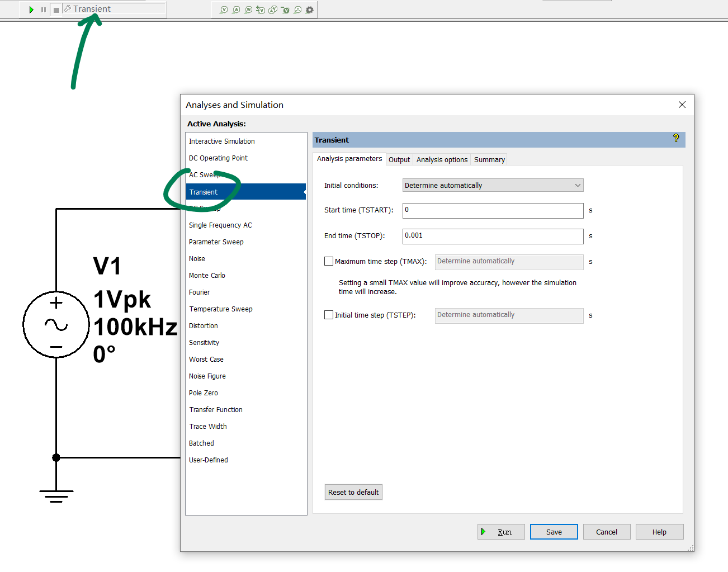
Task: Pause the running simulation
Action: coord(44,9)
